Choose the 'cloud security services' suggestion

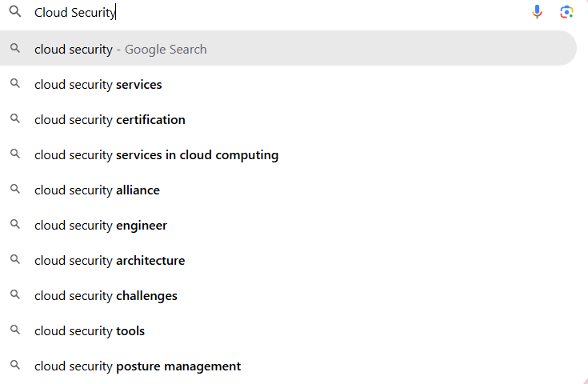(288, 84)
